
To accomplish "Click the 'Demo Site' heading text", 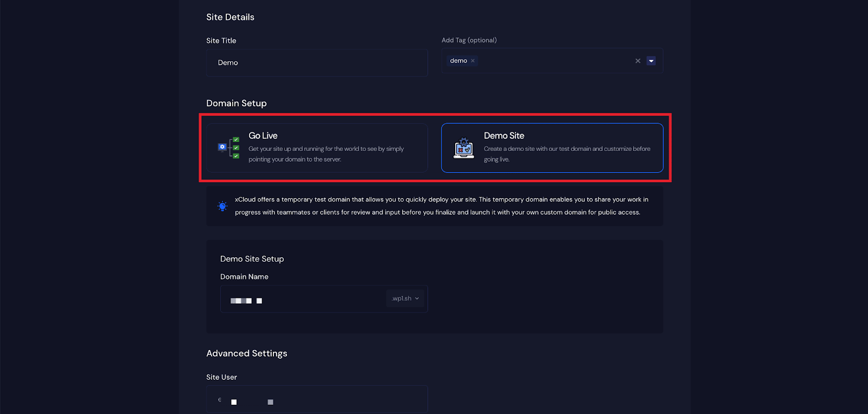I will tap(504, 136).
